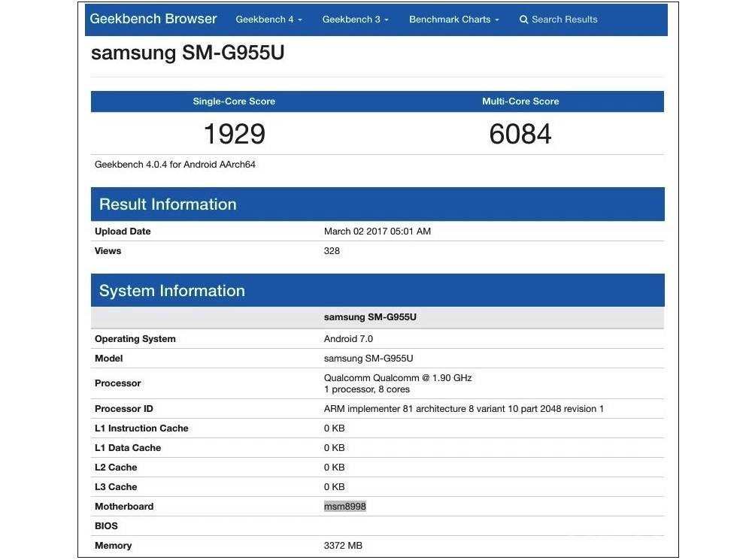This screenshot has width=752, height=560.
Task: Select the L1 Instruction Cache 0 KB value
Action: 335,428
